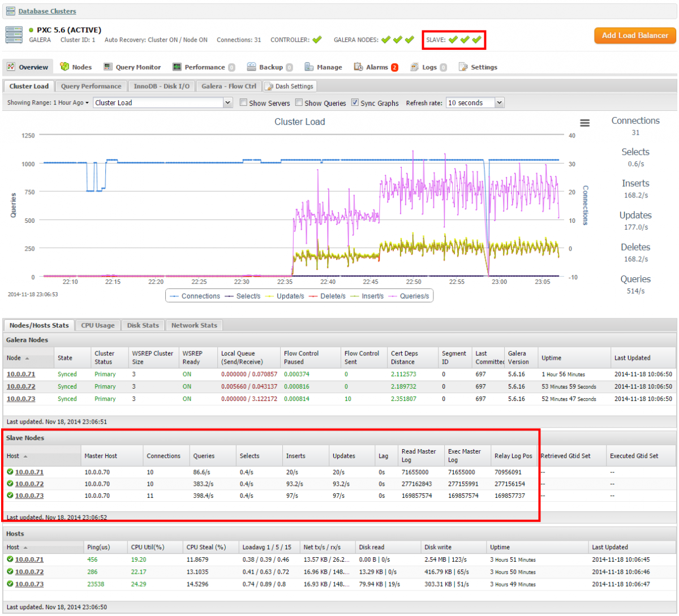The image size is (679, 616).
Task: Click the Query Monitor tab icon
Action: point(108,67)
